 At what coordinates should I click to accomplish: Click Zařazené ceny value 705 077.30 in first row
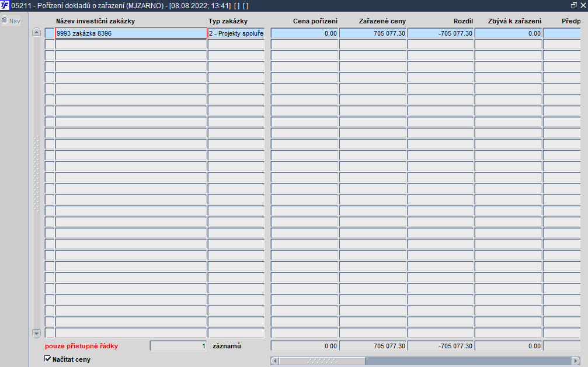[373, 33]
